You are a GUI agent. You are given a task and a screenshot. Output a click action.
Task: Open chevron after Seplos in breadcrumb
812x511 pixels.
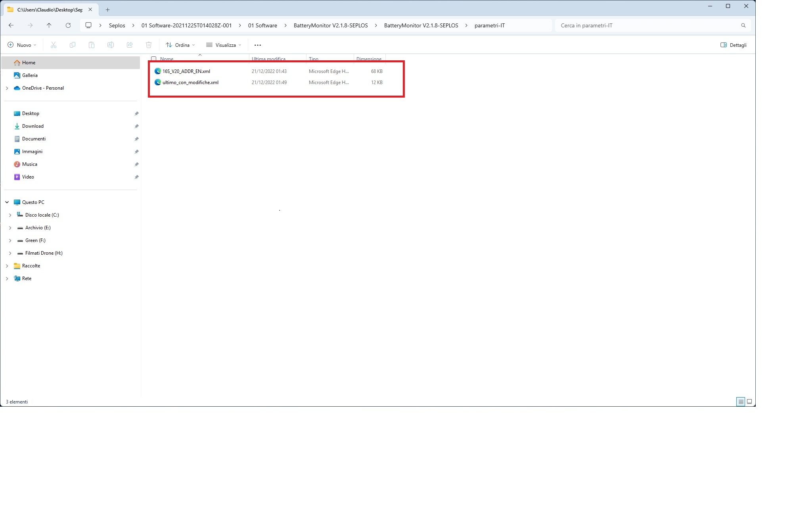[133, 25]
